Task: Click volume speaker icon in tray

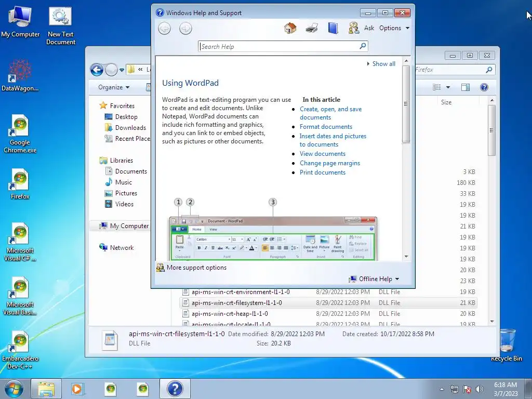Action: coord(480,389)
